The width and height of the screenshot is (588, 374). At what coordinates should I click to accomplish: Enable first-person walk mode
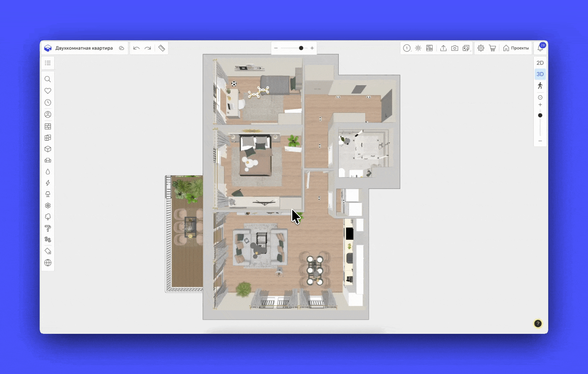[540, 86]
